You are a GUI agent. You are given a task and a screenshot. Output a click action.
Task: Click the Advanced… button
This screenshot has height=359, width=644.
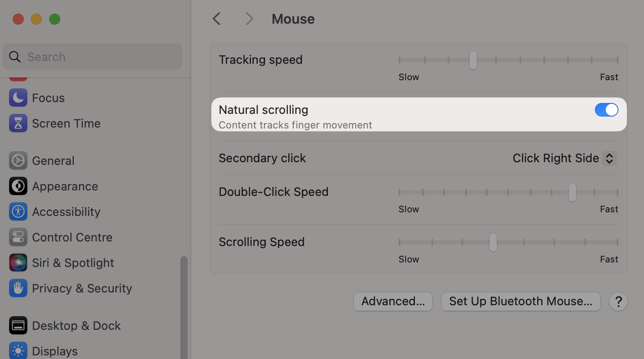[x=393, y=301]
